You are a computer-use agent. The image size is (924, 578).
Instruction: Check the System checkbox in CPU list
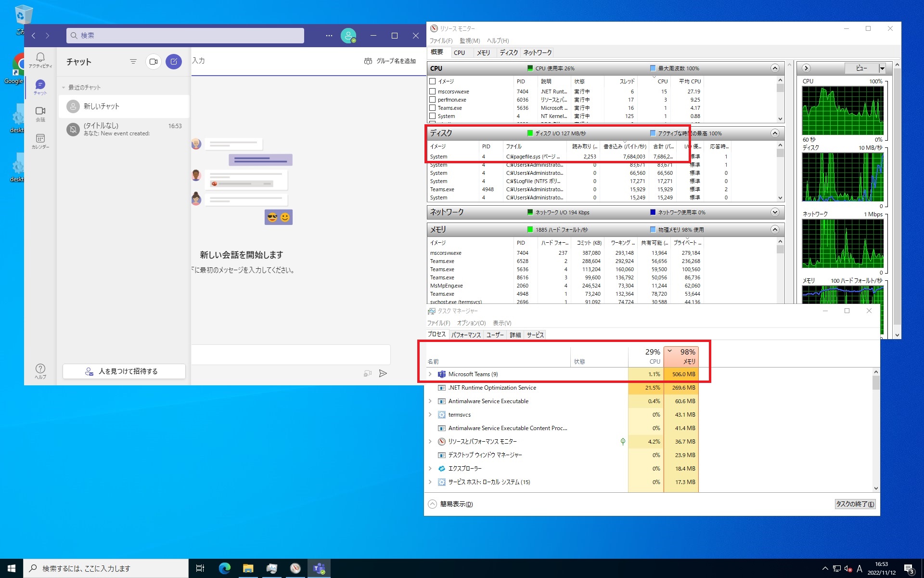(x=433, y=116)
